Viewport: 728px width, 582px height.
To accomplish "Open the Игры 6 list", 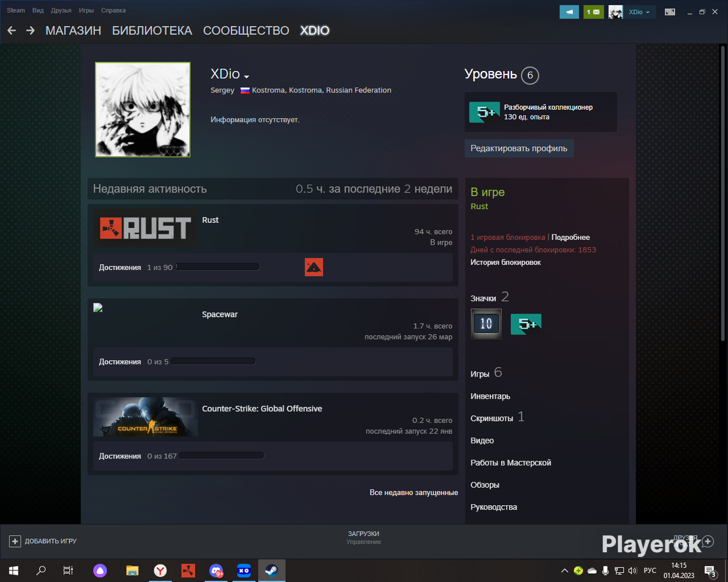I will pyautogui.click(x=486, y=373).
